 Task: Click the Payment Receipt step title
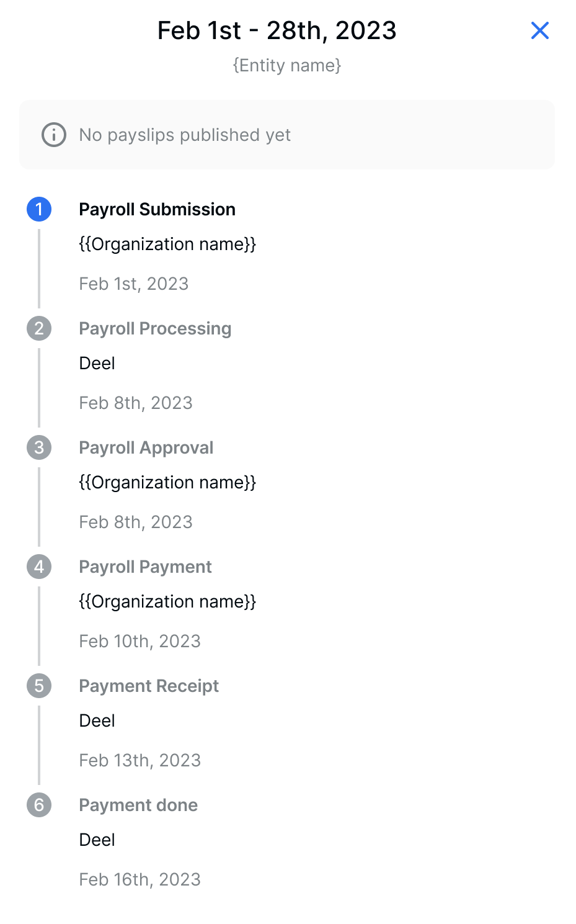coord(149,686)
